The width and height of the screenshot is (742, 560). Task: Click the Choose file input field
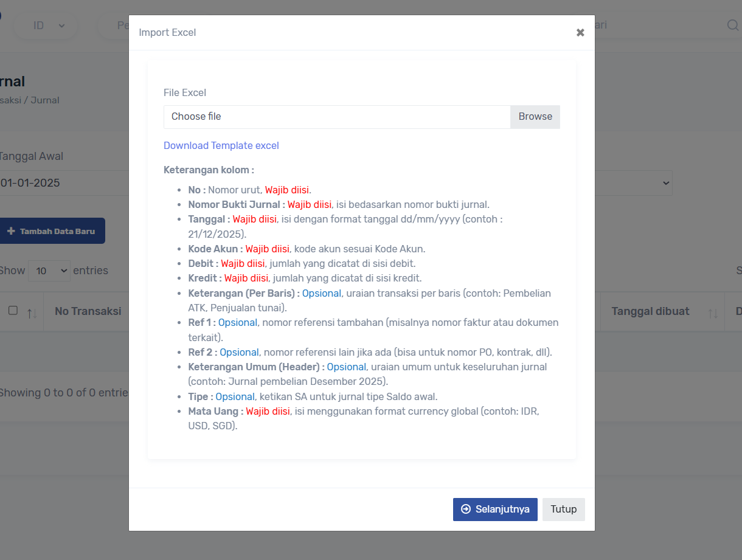coord(336,117)
